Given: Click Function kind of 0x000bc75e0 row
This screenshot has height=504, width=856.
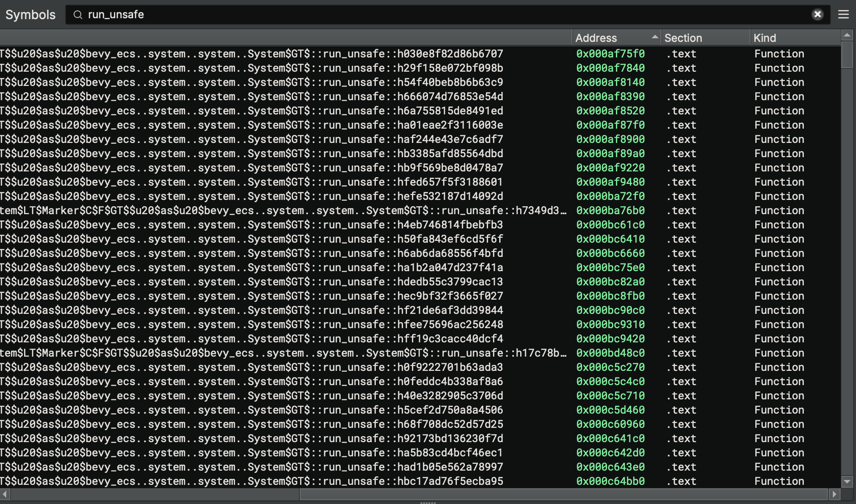Looking at the screenshot, I should coord(779,268).
